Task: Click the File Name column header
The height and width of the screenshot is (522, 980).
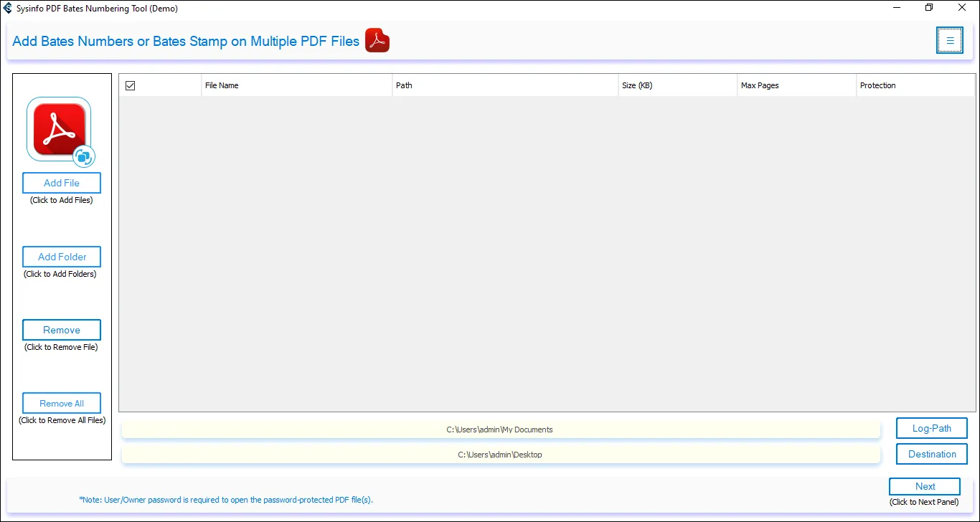Action: (x=222, y=85)
